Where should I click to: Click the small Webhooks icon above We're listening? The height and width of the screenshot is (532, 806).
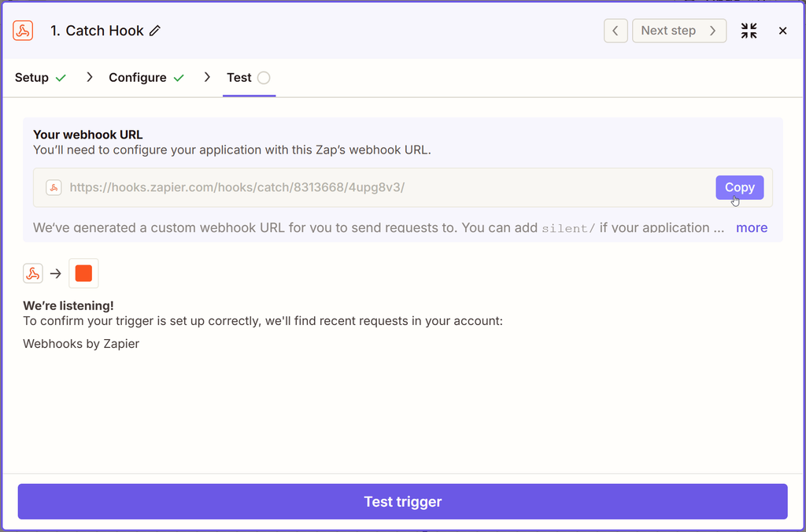33,273
